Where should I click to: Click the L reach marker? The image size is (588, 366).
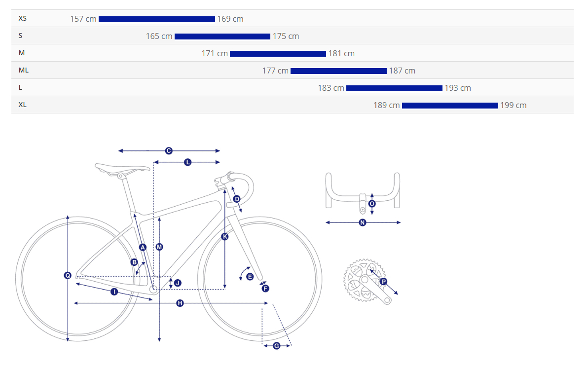(x=187, y=162)
